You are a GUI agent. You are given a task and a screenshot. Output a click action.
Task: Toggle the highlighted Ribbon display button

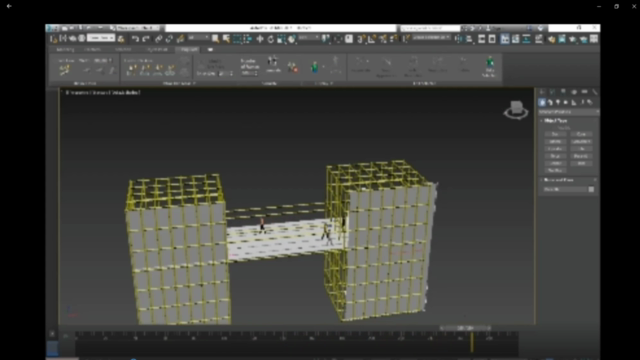(x=505, y=39)
